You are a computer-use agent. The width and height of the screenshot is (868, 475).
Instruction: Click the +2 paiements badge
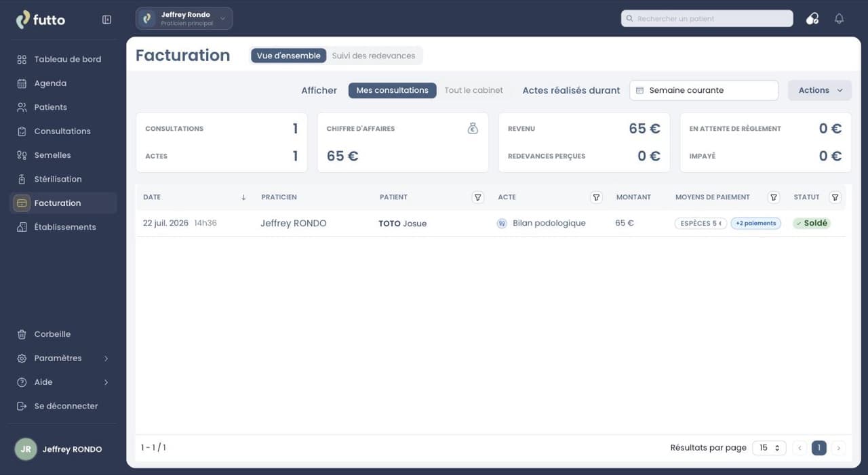[756, 223]
